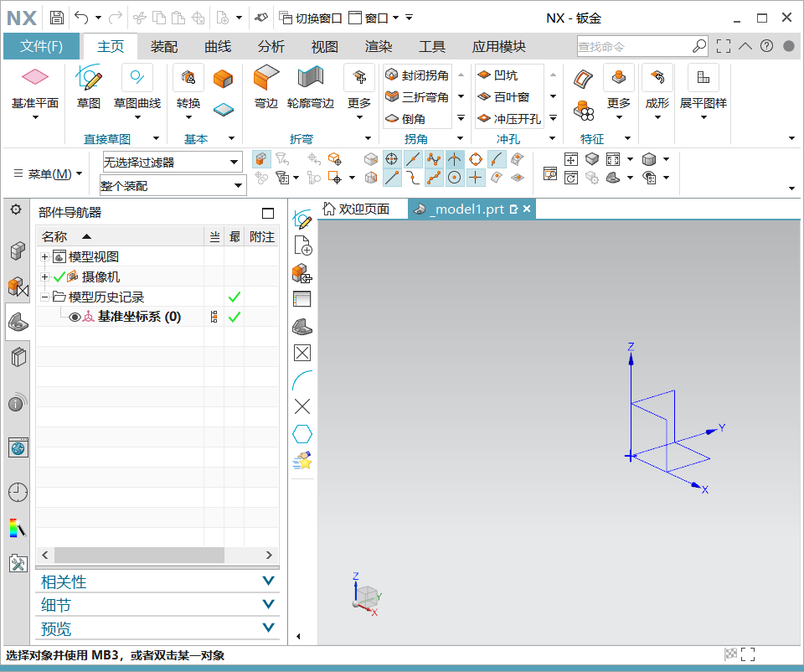
Task: Select the 草图 sketch tool
Action: [89, 79]
